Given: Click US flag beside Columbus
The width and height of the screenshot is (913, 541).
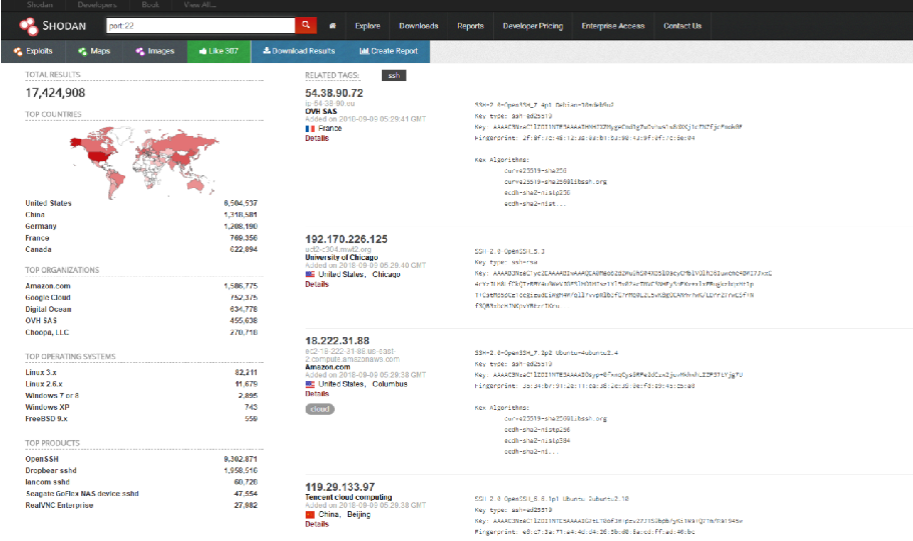Looking at the screenshot, I should point(310,384).
